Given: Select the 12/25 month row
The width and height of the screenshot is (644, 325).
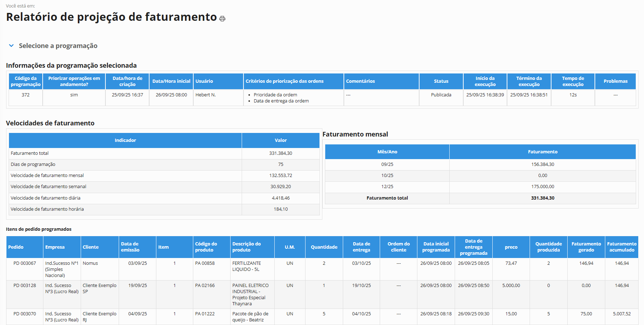Looking at the screenshot, I should (x=387, y=187).
